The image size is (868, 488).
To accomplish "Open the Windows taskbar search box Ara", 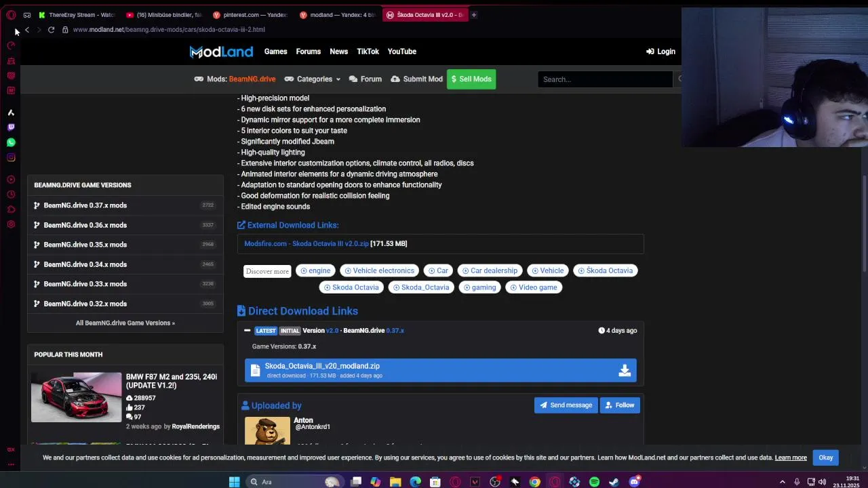I will 294,482.
